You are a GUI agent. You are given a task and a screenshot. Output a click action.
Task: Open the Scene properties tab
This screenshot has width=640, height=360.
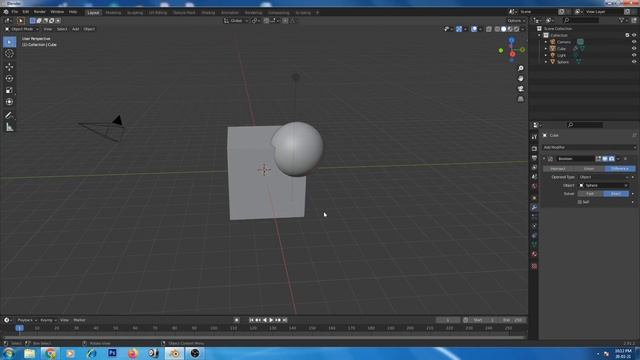[534, 177]
